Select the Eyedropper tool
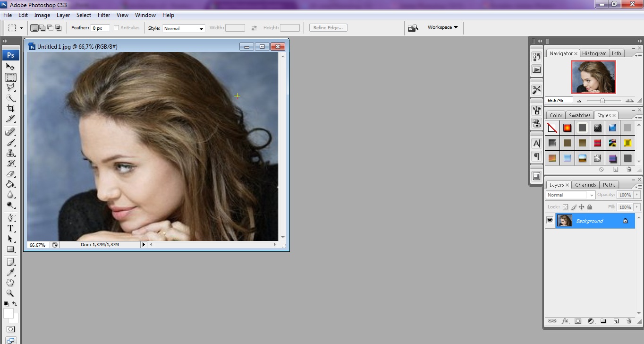This screenshot has width=644, height=344. click(x=10, y=272)
